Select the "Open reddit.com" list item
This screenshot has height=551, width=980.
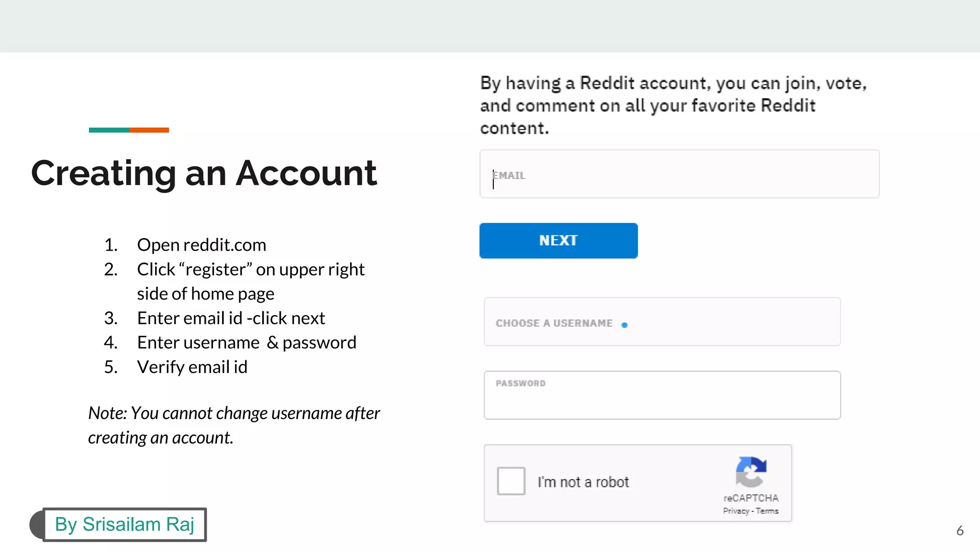coord(201,245)
